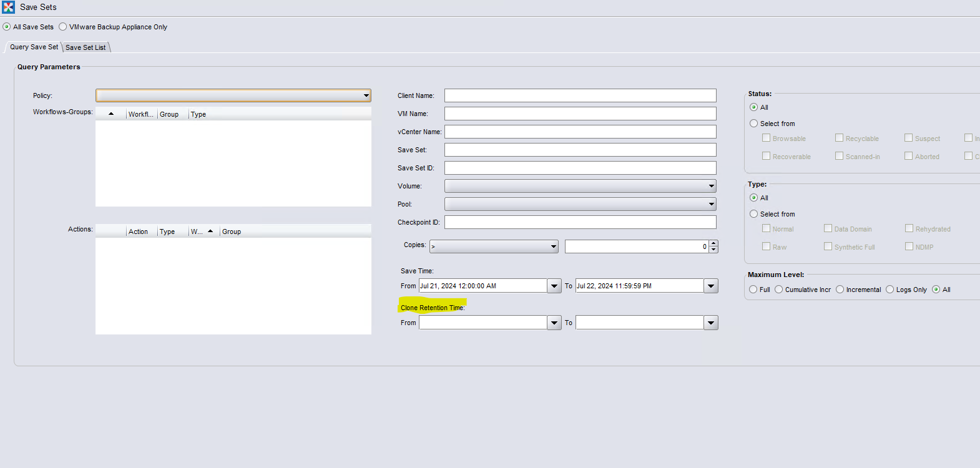Click into the Client Name text field
This screenshot has height=468, width=980.
click(580, 95)
